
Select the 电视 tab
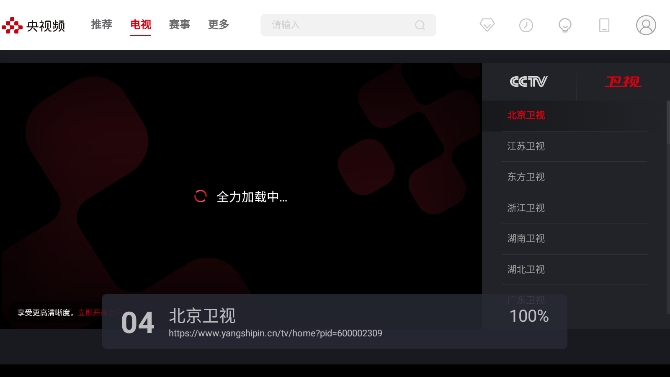[141, 24]
